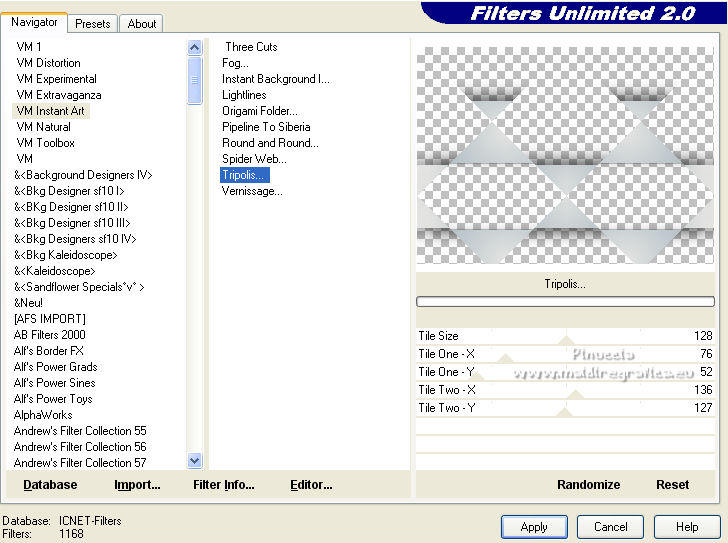This screenshot has width=728, height=543.
Task: Open the Help button
Action: 687,527
